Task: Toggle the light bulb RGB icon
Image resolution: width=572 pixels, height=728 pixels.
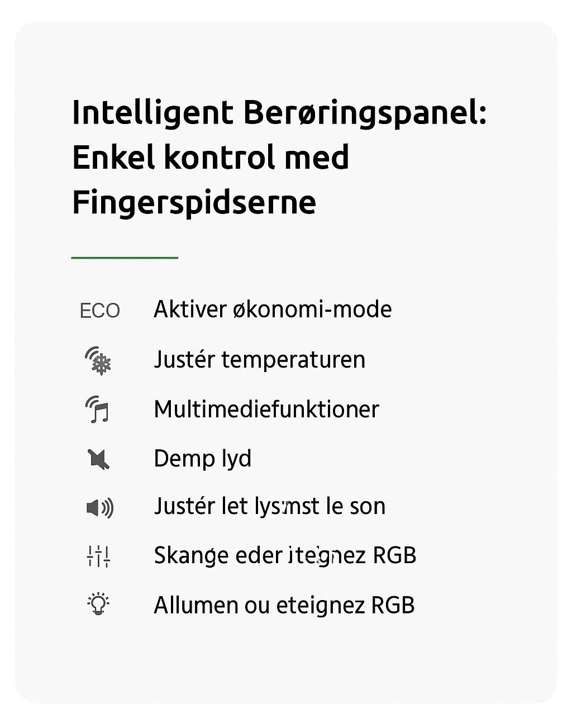Action: (98, 605)
